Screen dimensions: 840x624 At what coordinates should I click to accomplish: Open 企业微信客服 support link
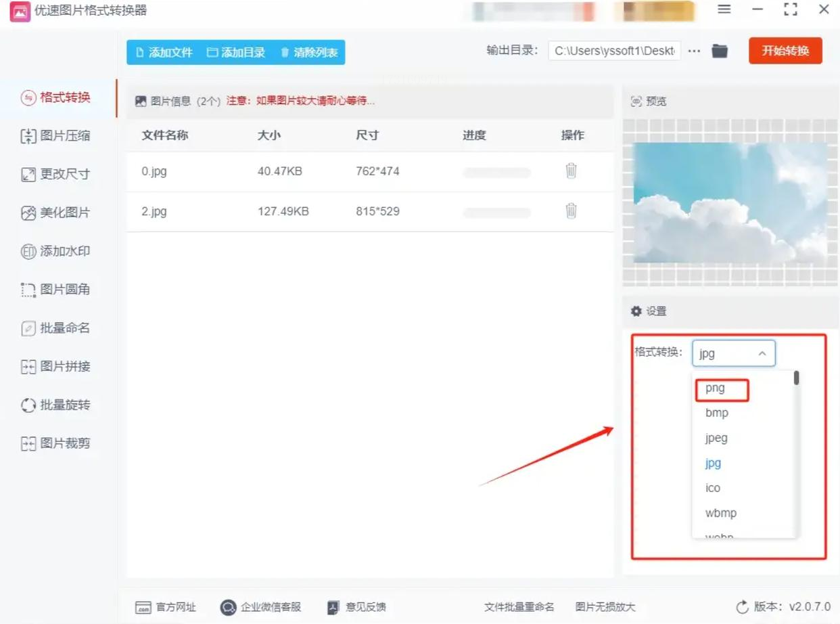tap(261, 607)
